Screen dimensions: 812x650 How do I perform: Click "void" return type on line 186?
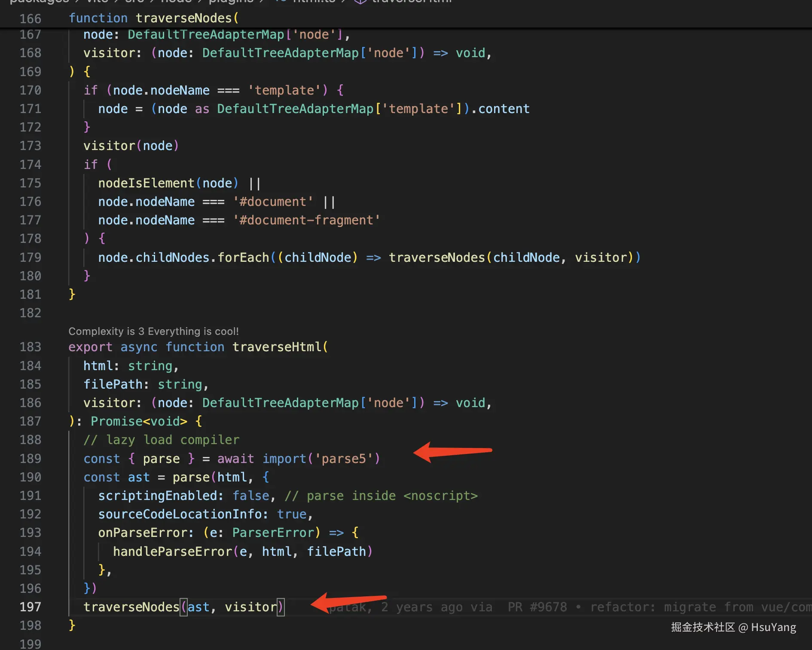click(470, 403)
